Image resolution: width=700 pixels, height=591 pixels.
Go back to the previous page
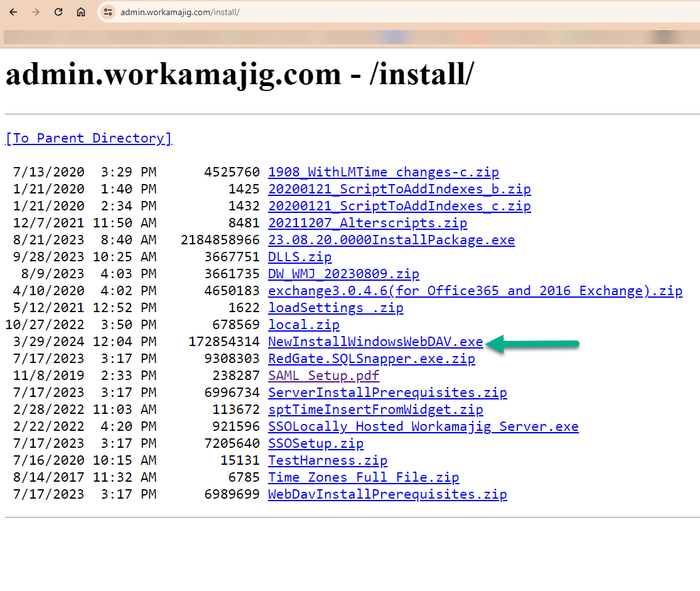click(13, 12)
